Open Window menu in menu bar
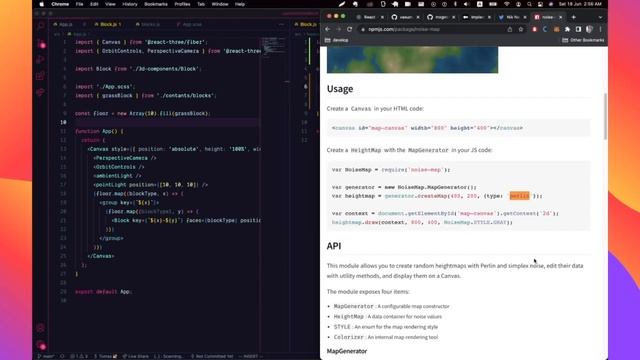The width and height of the screenshot is (640, 360). click(220, 4)
